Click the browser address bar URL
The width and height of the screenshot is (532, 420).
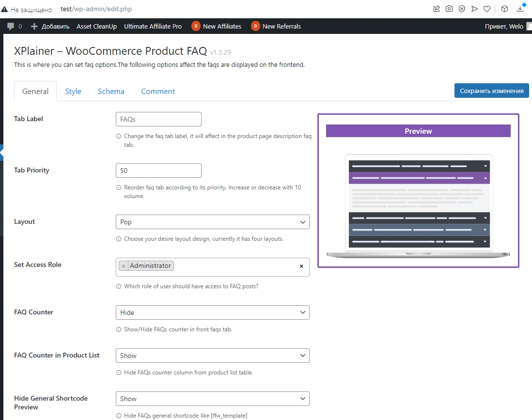click(96, 9)
